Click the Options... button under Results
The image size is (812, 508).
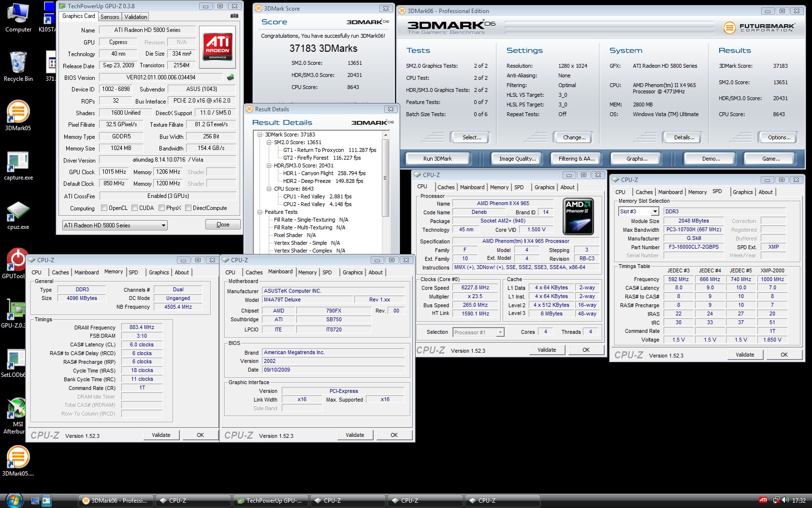click(x=779, y=137)
